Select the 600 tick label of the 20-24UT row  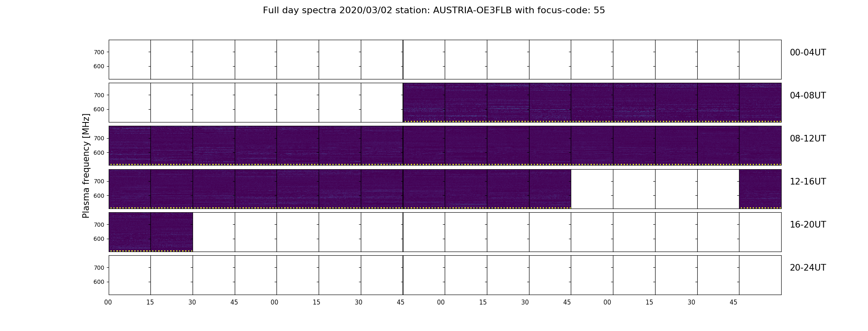[99, 282]
